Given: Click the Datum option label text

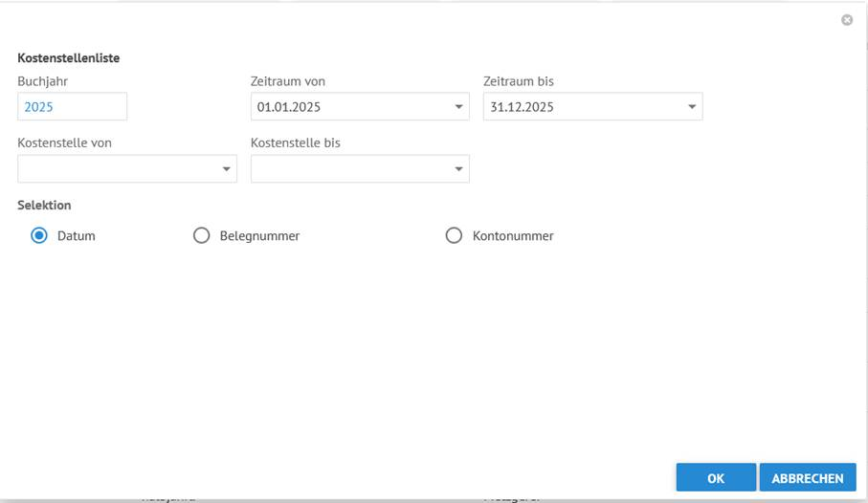Looking at the screenshot, I should click(x=77, y=236).
